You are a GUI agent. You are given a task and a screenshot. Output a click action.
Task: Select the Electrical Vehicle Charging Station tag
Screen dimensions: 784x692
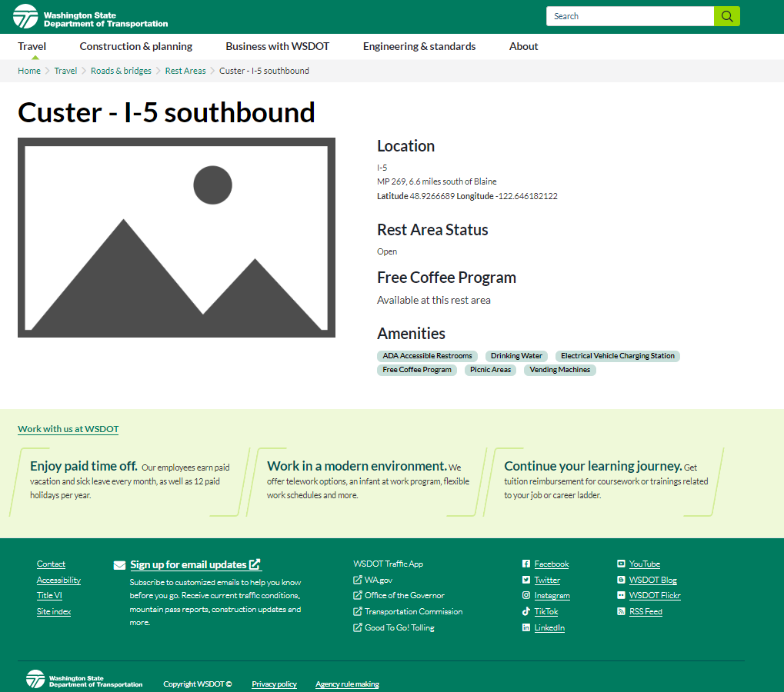(x=618, y=356)
